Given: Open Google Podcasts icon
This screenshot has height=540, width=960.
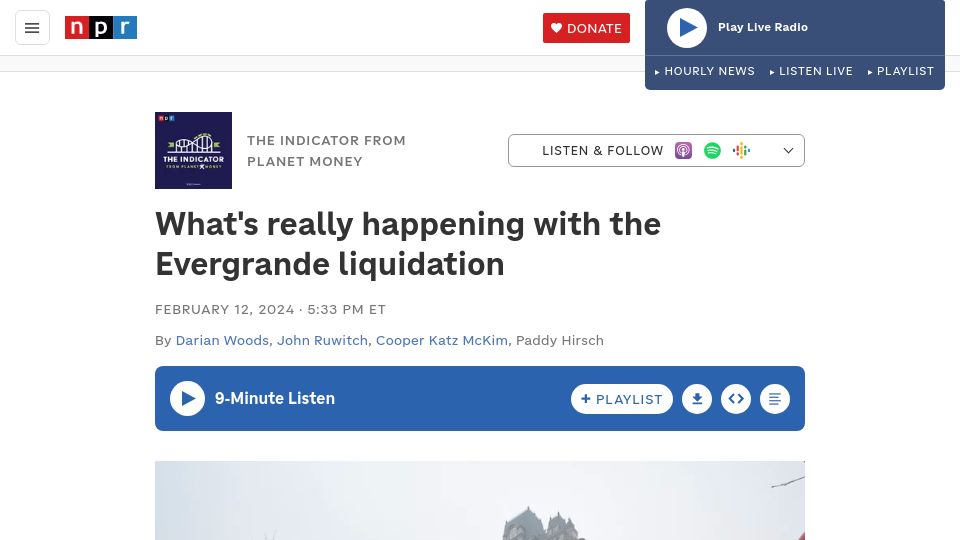Looking at the screenshot, I should point(741,151).
